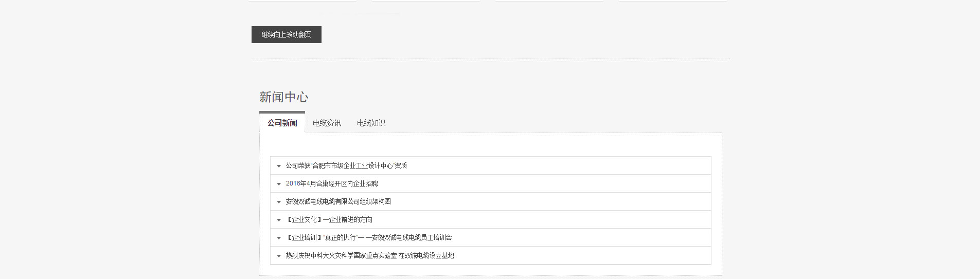Click the last card's bottom edge at top
This screenshot has height=279, width=980.
tap(673, 1)
